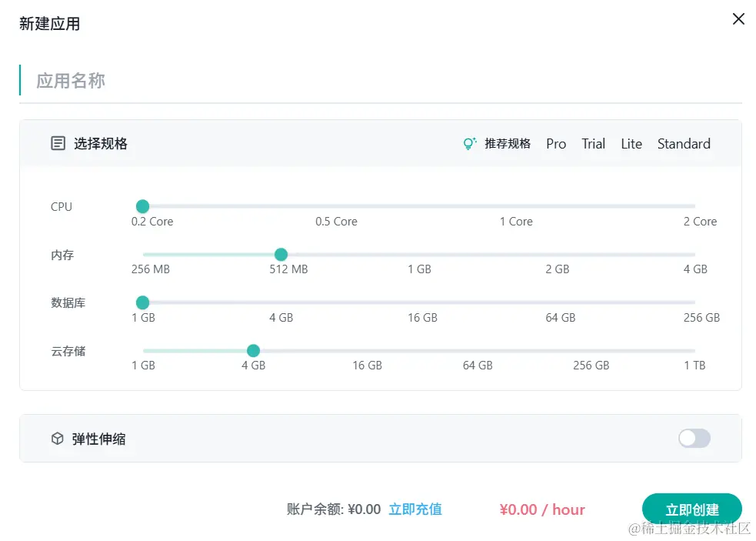Click the CPU slider handle

pos(143,206)
